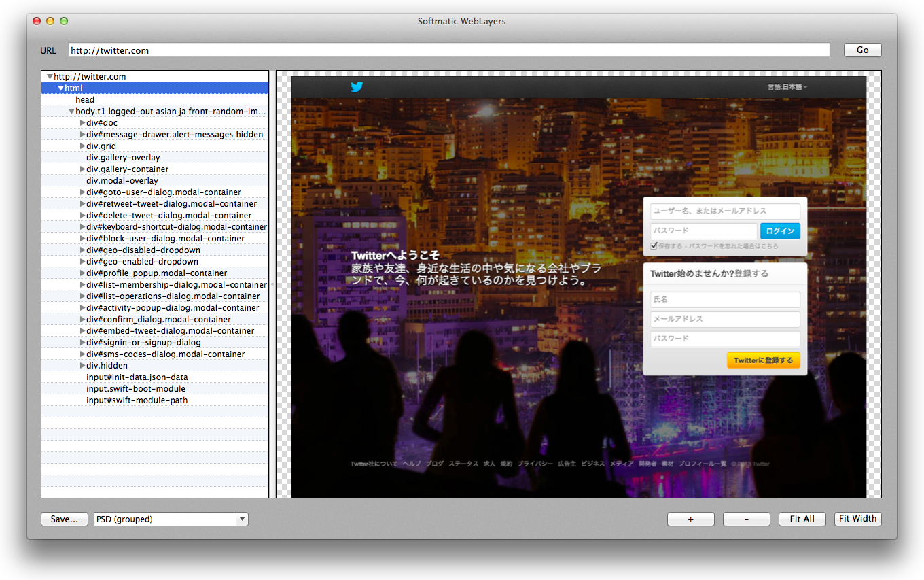Zoom out with the minus button
The image size is (924, 580).
746,519
